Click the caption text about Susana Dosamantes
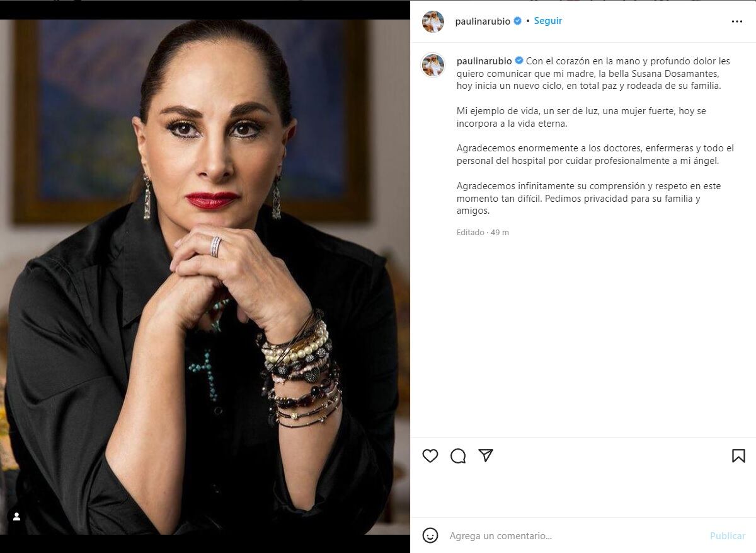This screenshot has height=553, width=756. [x=593, y=73]
